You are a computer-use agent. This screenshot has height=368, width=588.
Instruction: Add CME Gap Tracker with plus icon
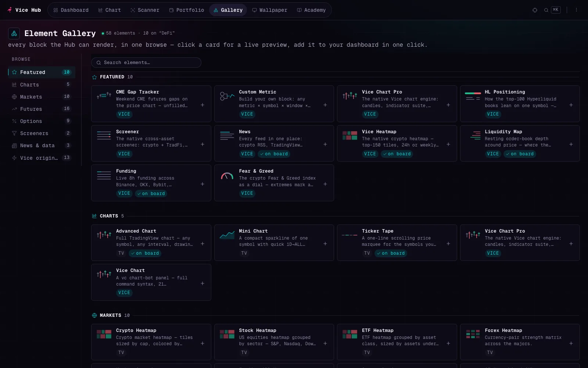(x=202, y=105)
